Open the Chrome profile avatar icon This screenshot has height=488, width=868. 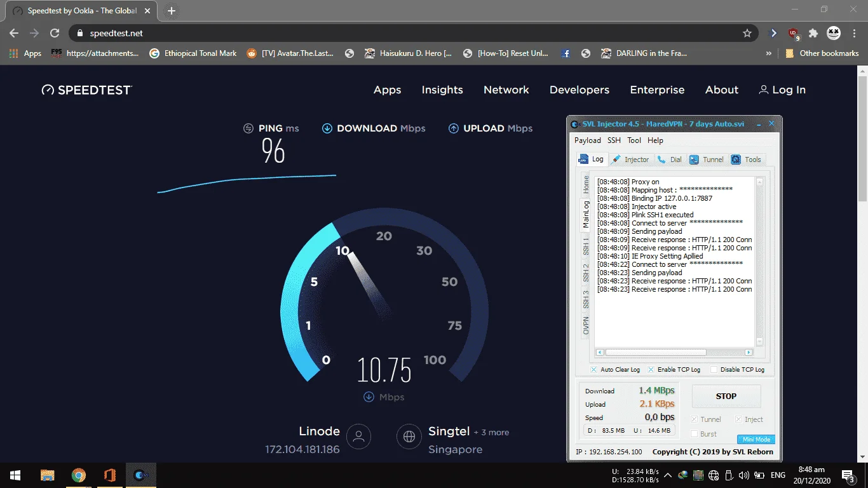coord(833,33)
